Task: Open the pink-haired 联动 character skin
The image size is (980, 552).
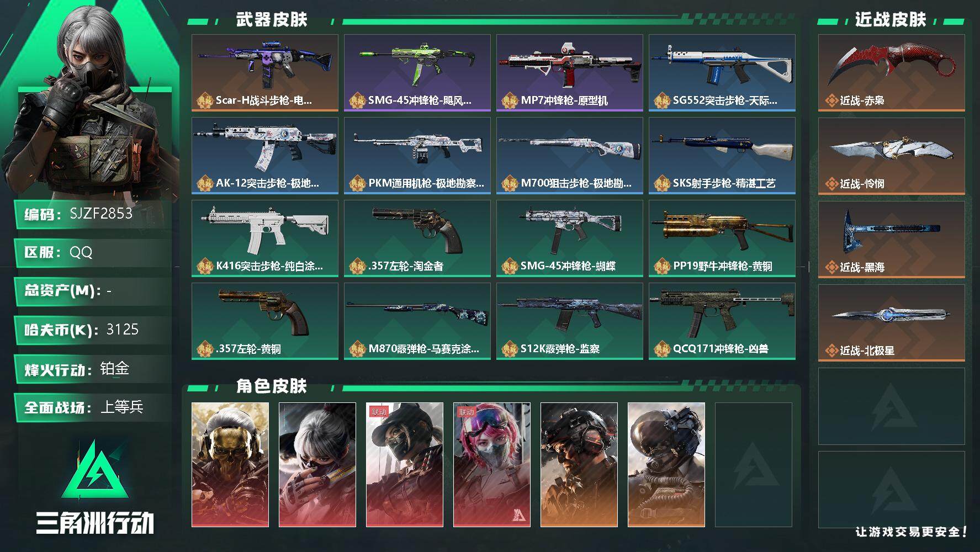Action: click(x=492, y=465)
